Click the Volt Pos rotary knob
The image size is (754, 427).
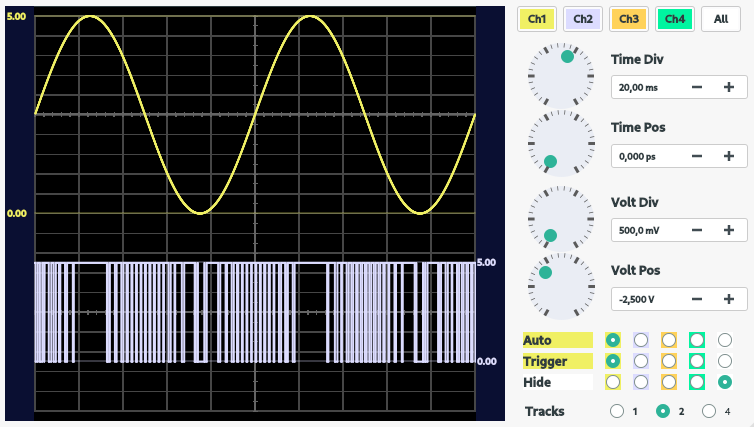(559, 285)
